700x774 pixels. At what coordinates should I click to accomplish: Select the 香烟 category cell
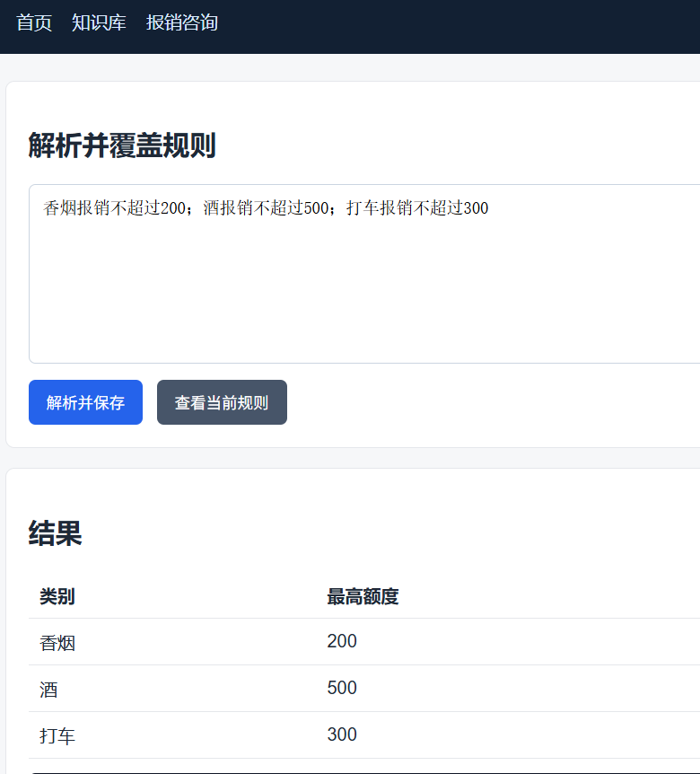point(57,643)
